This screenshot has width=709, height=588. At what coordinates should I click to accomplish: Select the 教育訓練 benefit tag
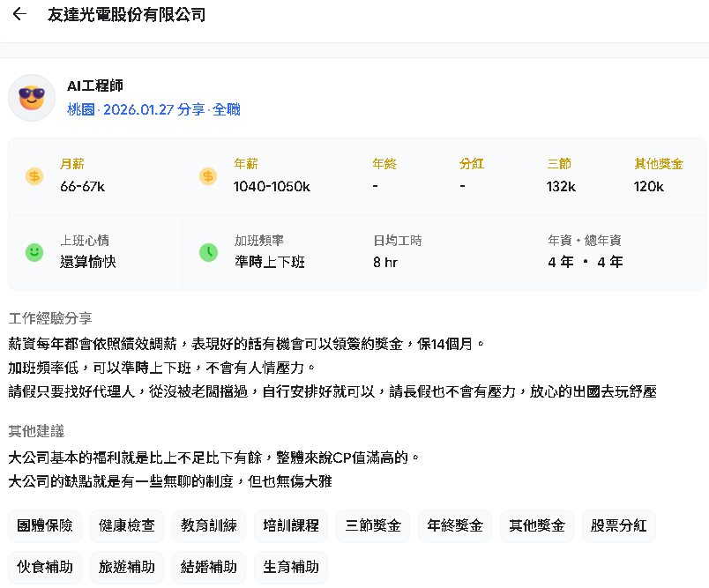click(x=209, y=525)
